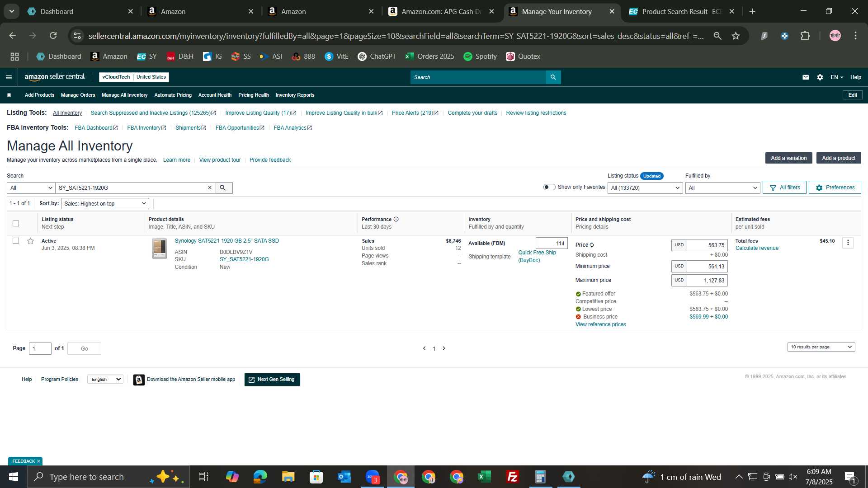The width and height of the screenshot is (868, 488).
Task: Open the Sort by dropdown
Action: point(105,204)
